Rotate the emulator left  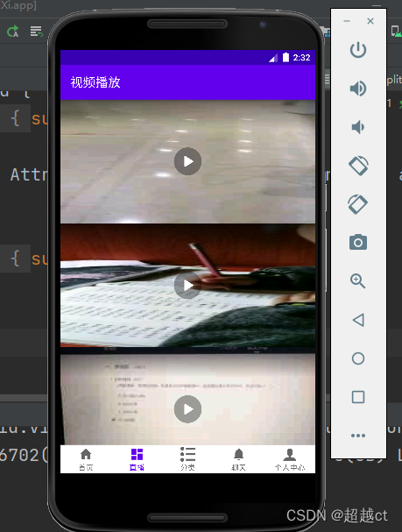point(358,166)
